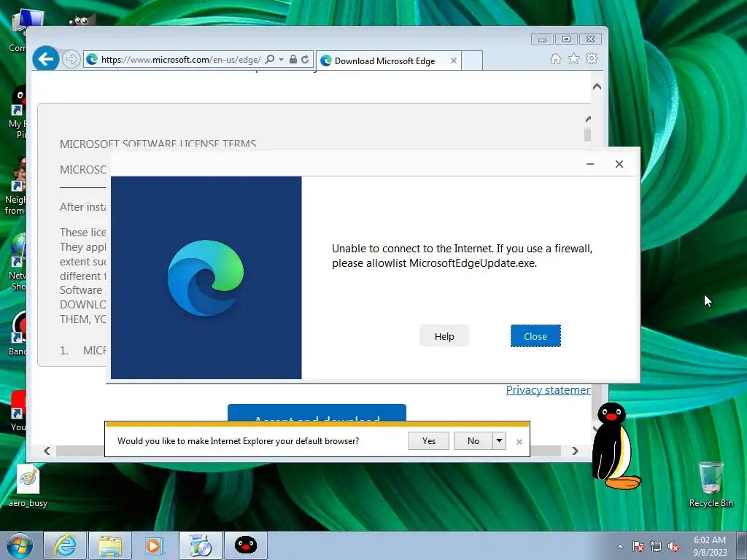Show hidden tray icons arrow
Image resolution: width=747 pixels, height=560 pixels.
[620, 546]
